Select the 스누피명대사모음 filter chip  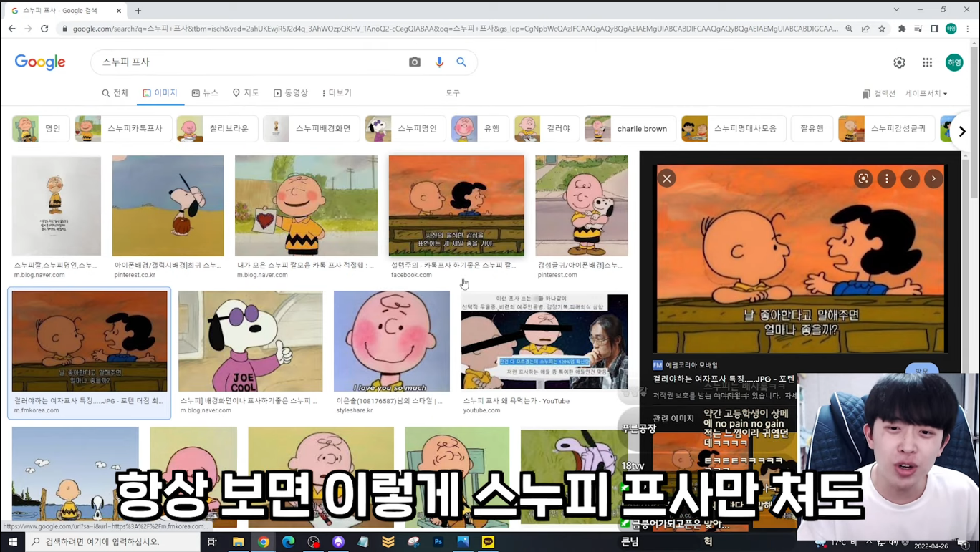tap(734, 129)
